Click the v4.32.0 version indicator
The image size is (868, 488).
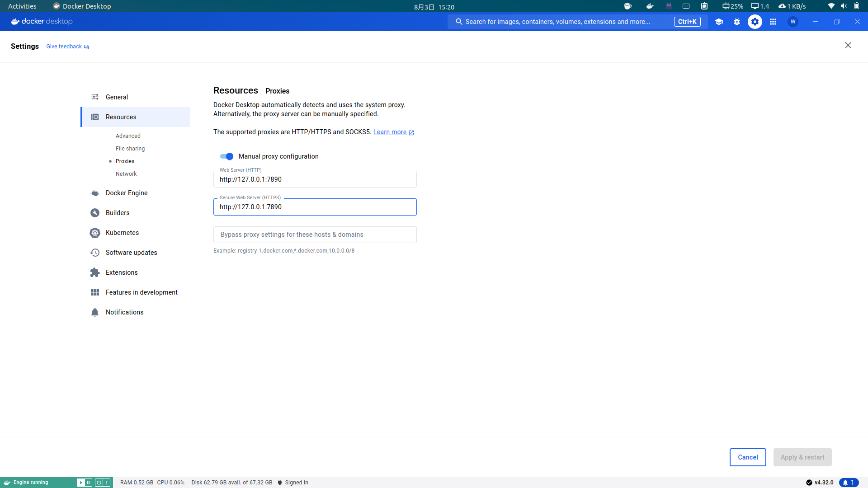coord(820,483)
